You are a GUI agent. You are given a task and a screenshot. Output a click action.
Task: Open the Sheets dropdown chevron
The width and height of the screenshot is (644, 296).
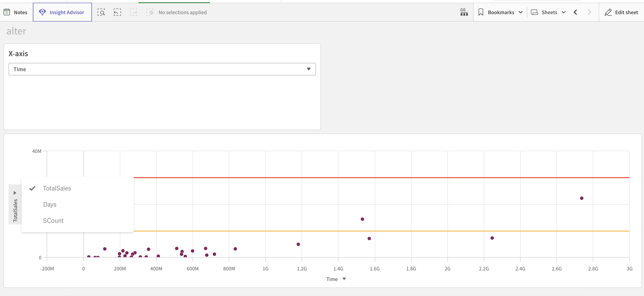click(x=563, y=12)
